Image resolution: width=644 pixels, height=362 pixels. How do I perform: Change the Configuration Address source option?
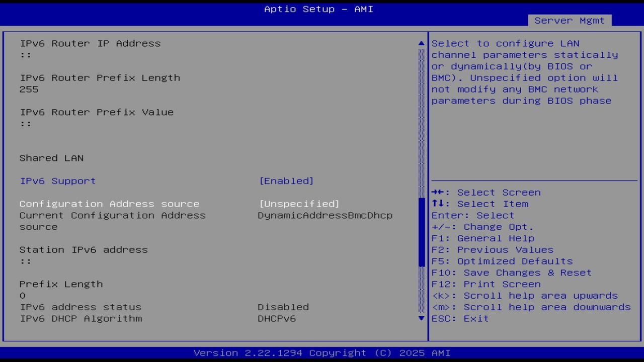[x=109, y=204]
